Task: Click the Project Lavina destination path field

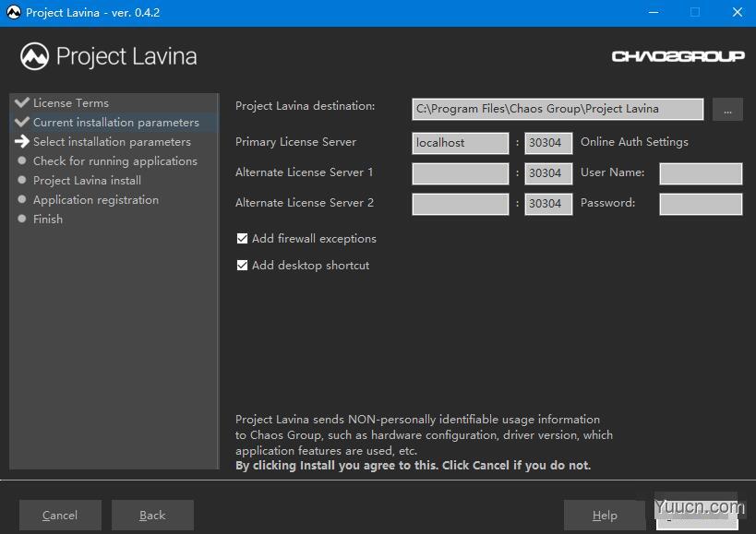Action: tap(558, 110)
